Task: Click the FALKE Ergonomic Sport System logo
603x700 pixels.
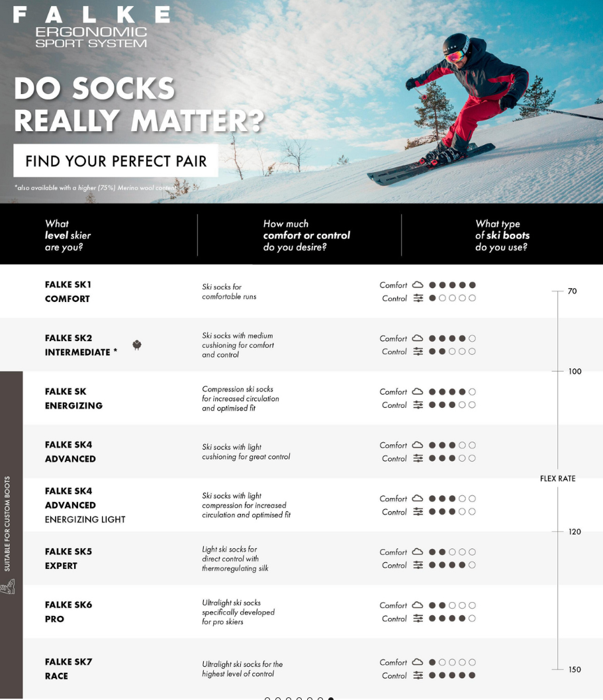Action: [x=91, y=26]
